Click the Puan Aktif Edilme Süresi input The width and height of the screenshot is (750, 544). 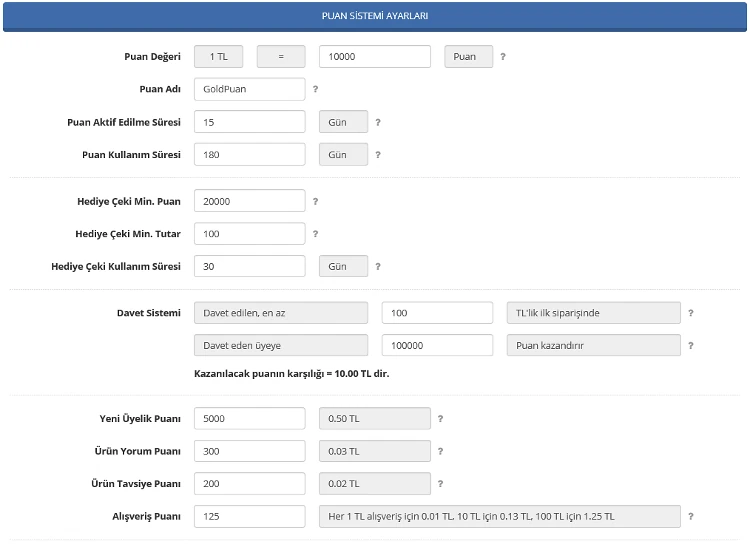pos(249,122)
